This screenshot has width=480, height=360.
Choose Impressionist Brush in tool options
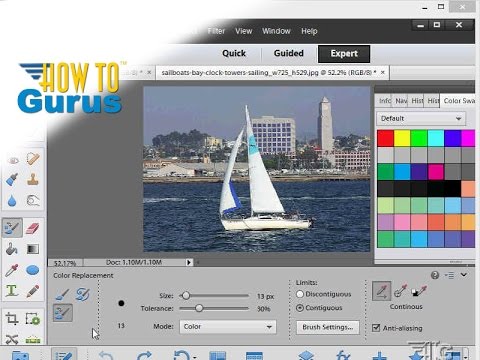[x=83, y=294]
